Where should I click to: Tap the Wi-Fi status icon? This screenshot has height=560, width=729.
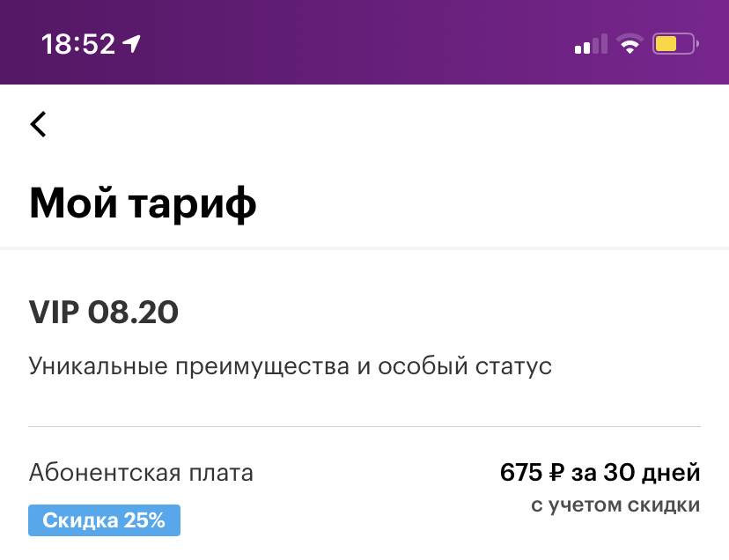coord(630,44)
